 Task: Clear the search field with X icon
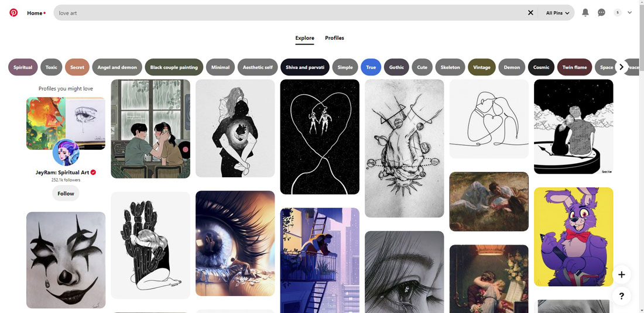[x=530, y=13]
